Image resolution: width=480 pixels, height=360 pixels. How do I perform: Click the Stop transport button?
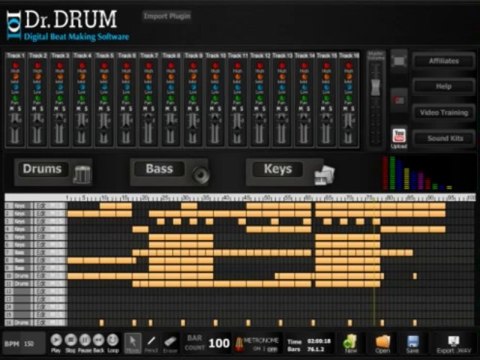(x=70, y=340)
